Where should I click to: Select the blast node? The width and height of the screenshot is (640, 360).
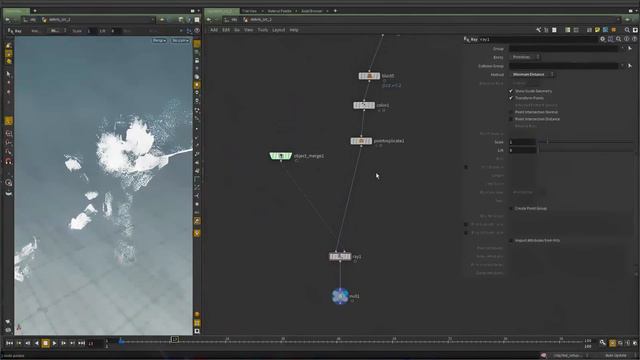[x=369, y=76]
